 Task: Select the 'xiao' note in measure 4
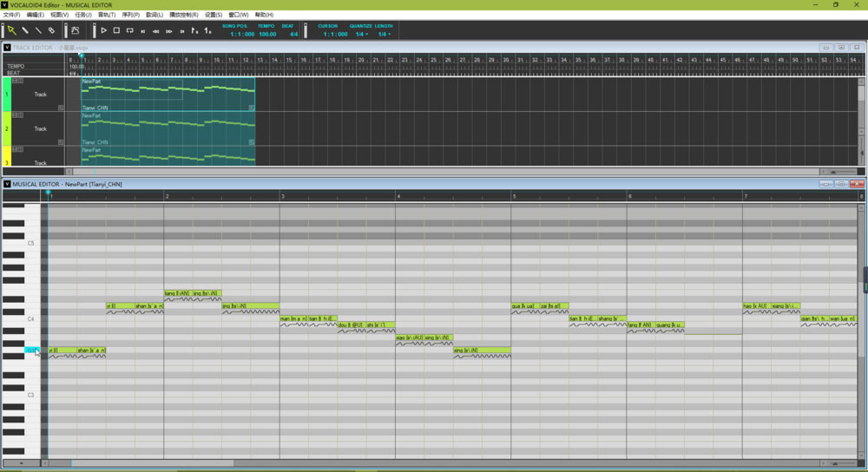coord(410,338)
